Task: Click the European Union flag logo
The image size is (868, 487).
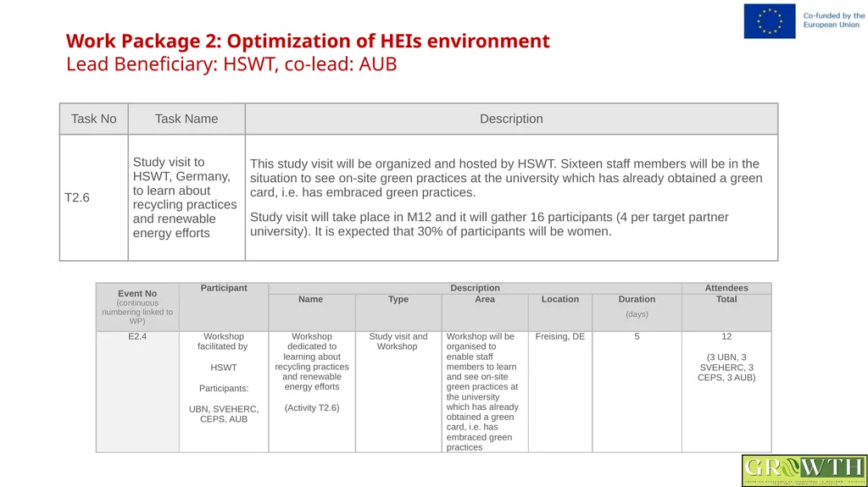Action: [770, 21]
